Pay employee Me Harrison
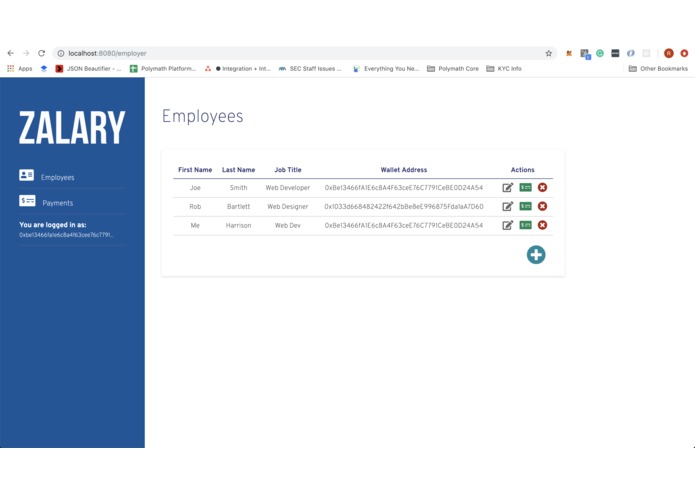Image resolution: width=695 pixels, height=494 pixels. coord(525,225)
